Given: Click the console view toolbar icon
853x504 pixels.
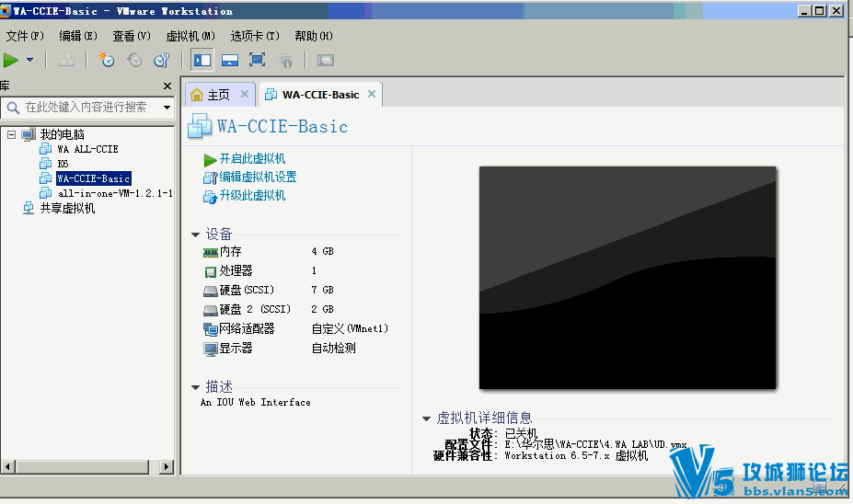Looking at the screenshot, I should tap(326, 60).
